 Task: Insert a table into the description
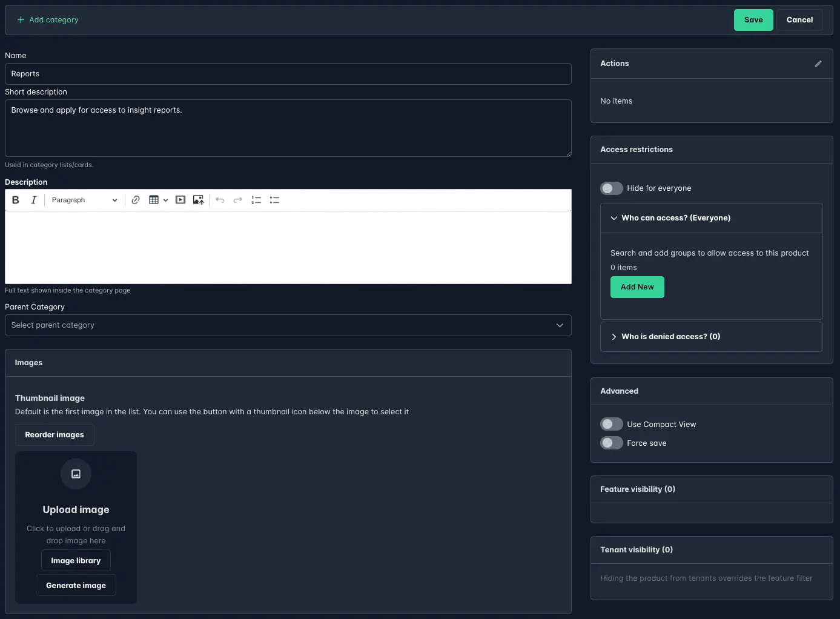coord(155,200)
